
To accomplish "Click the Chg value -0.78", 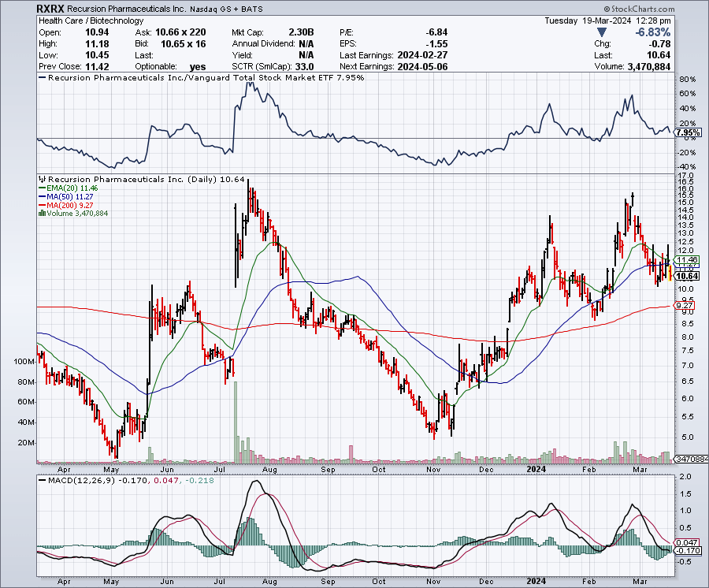I will pos(659,44).
